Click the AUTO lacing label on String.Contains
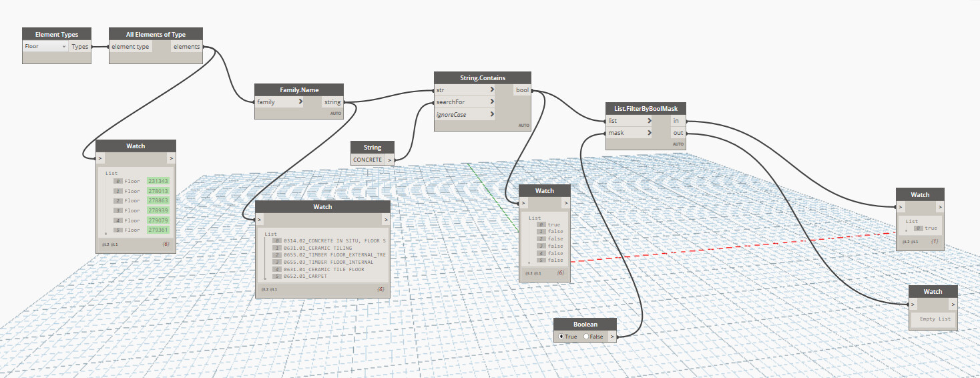The width and height of the screenshot is (980, 378). (x=524, y=126)
